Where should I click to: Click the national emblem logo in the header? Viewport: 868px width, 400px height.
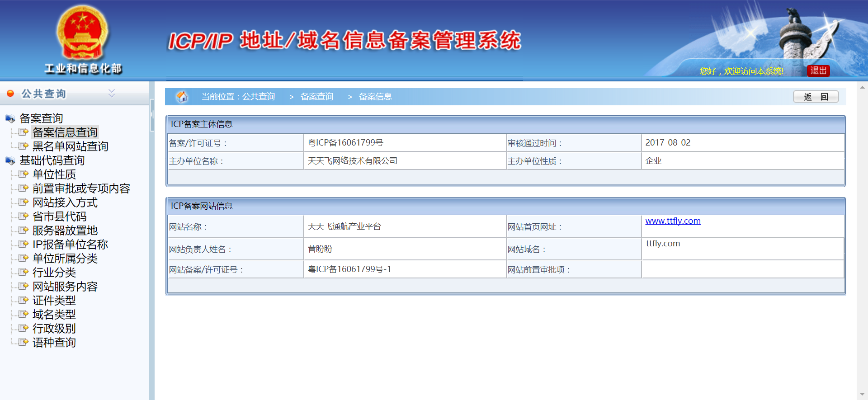82,33
